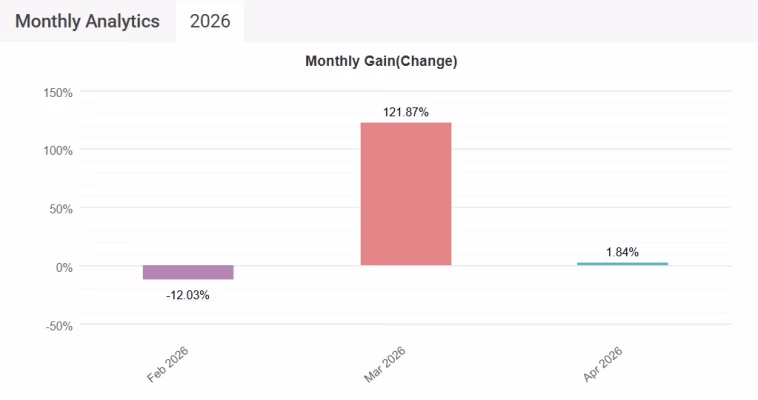The width and height of the screenshot is (758, 400).
Task: Click the -50% y-axis label
Action: [x=59, y=325]
